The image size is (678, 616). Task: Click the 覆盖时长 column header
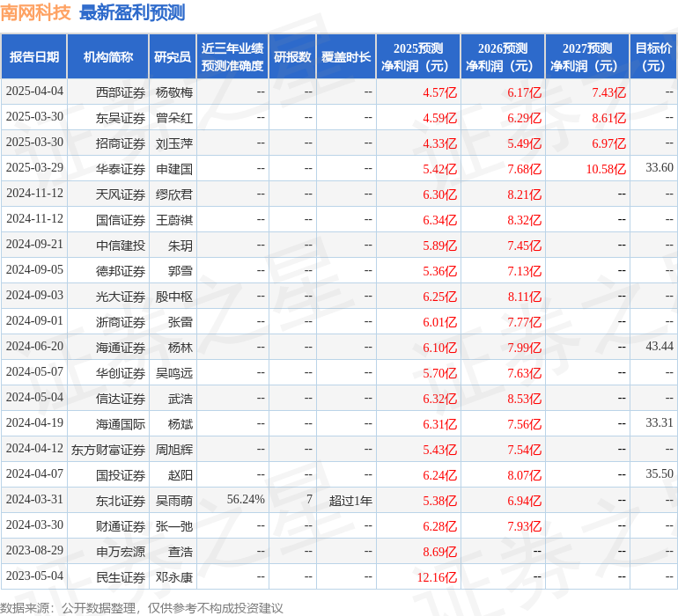[x=346, y=57]
